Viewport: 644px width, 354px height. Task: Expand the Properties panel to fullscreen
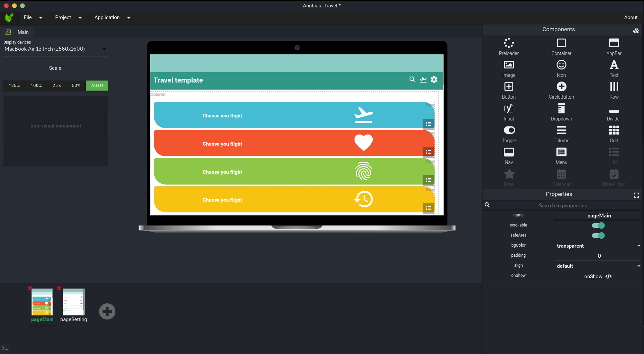(x=636, y=195)
